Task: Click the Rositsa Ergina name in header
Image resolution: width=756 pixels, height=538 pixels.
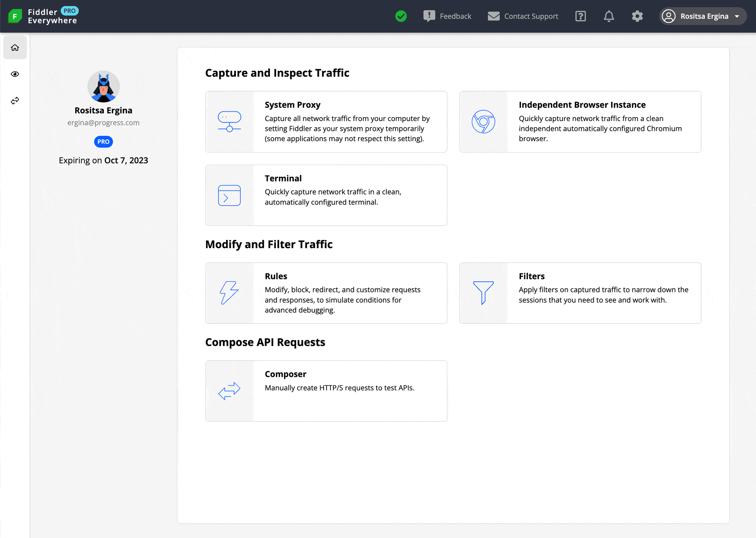Action: (705, 16)
